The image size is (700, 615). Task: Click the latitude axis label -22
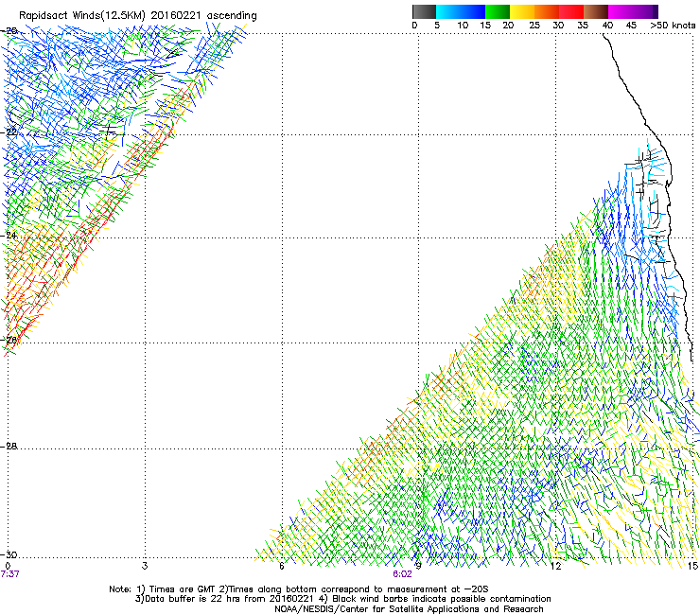pos(9,132)
